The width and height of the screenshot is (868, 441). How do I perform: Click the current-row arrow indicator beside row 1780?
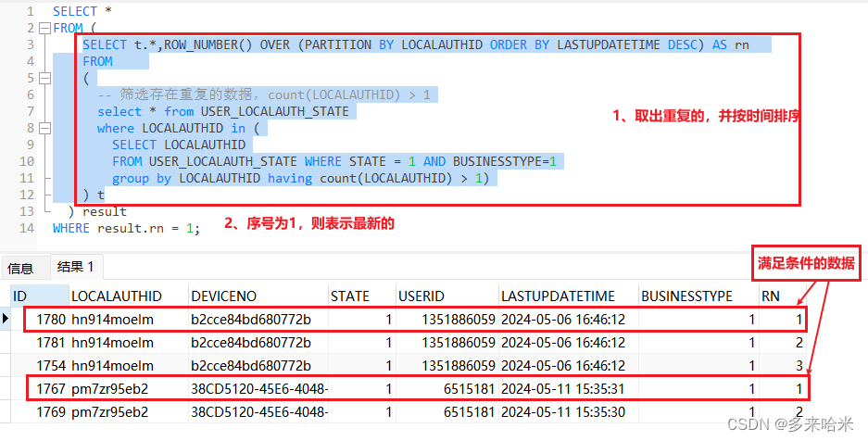click(x=6, y=319)
